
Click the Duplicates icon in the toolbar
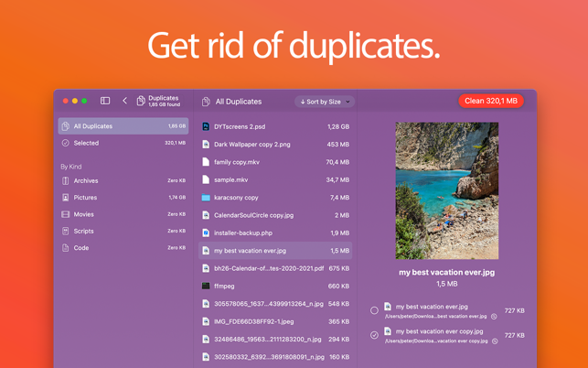point(141,101)
